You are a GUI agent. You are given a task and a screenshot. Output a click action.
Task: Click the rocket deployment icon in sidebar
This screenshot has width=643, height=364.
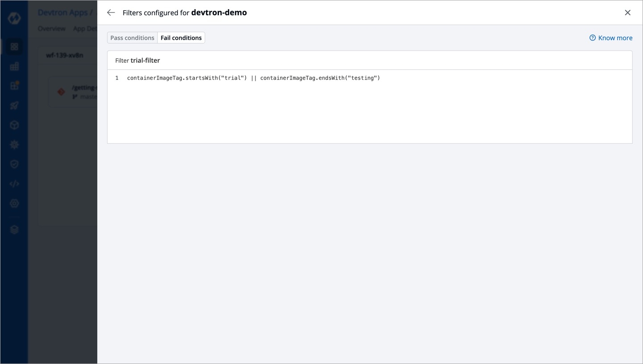click(14, 106)
